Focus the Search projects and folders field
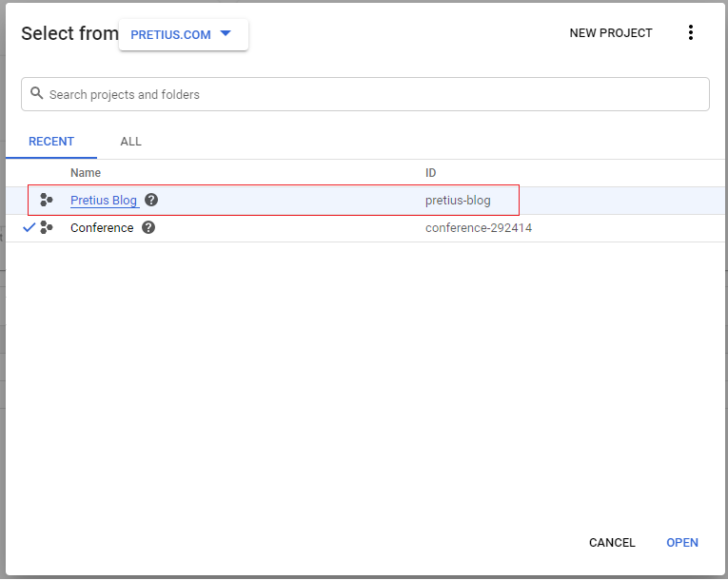The height and width of the screenshot is (580, 728). [364, 94]
